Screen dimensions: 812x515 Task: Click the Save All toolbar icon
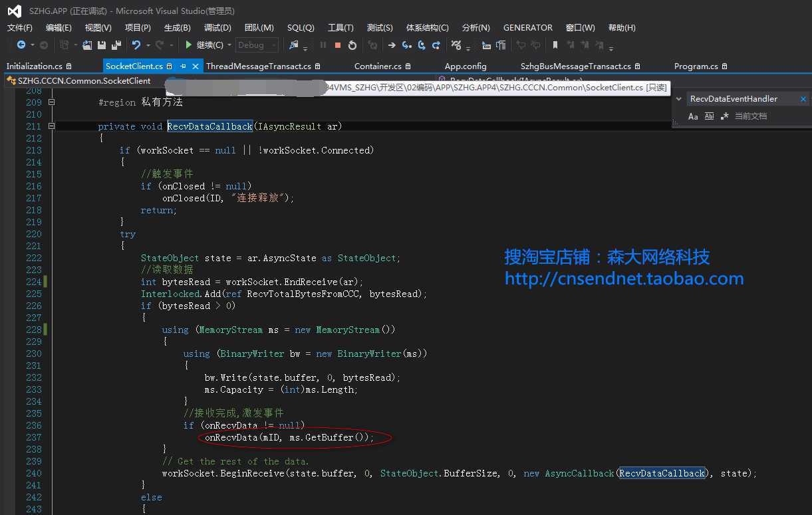pyautogui.click(x=116, y=45)
